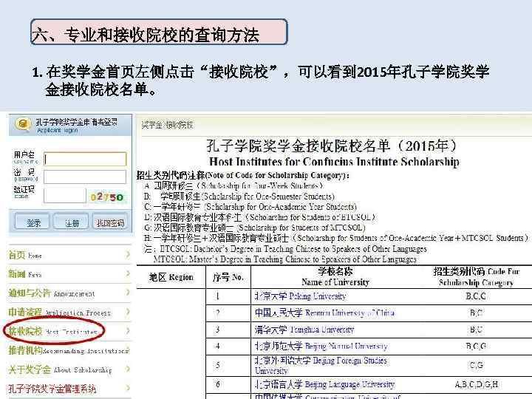
Task: Open the Tsinghua University link
Action: pyautogui.click(x=304, y=330)
